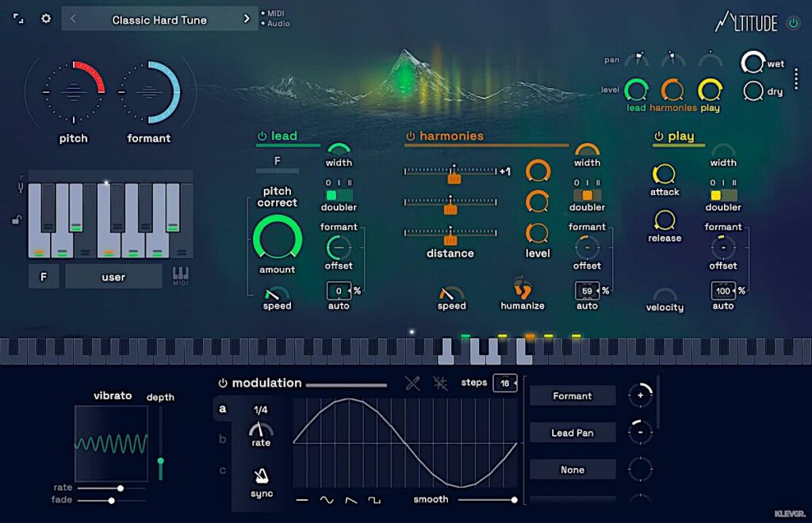The width and height of the screenshot is (812, 523).
Task: Toggle the play section power
Action: pos(659,136)
